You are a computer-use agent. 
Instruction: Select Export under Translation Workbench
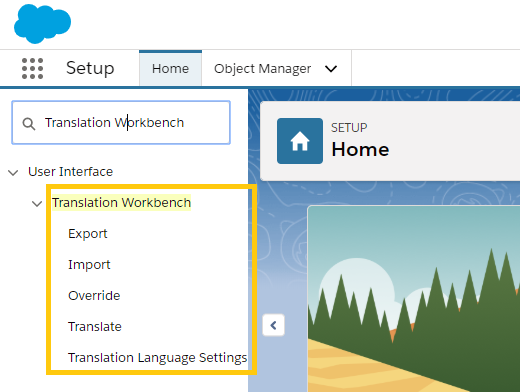[x=88, y=234]
